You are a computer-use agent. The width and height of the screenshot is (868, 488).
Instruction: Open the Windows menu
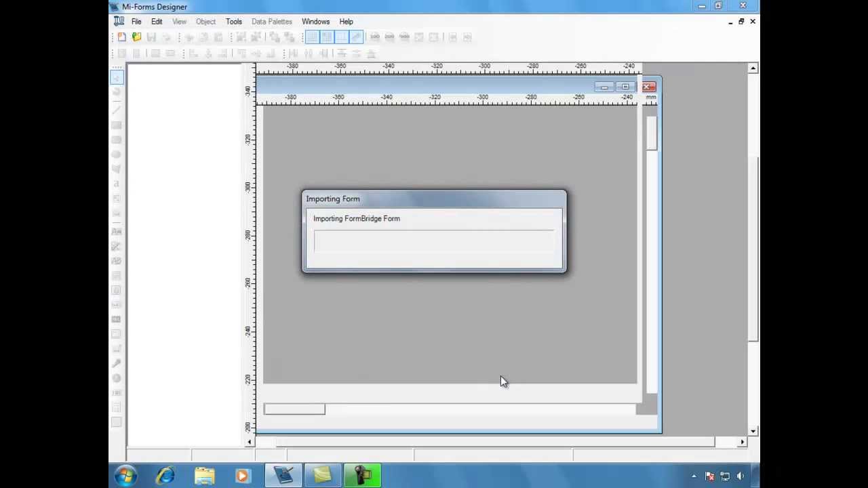(x=316, y=22)
